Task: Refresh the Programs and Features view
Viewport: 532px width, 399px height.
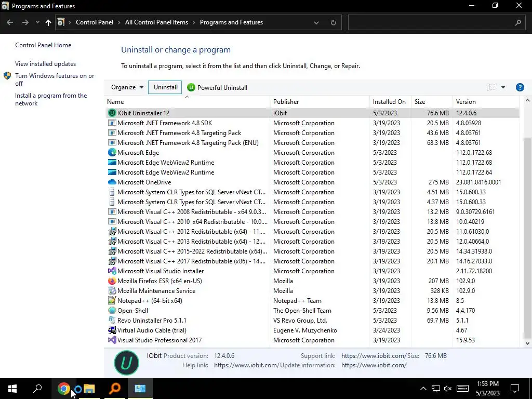Action: [x=333, y=22]
